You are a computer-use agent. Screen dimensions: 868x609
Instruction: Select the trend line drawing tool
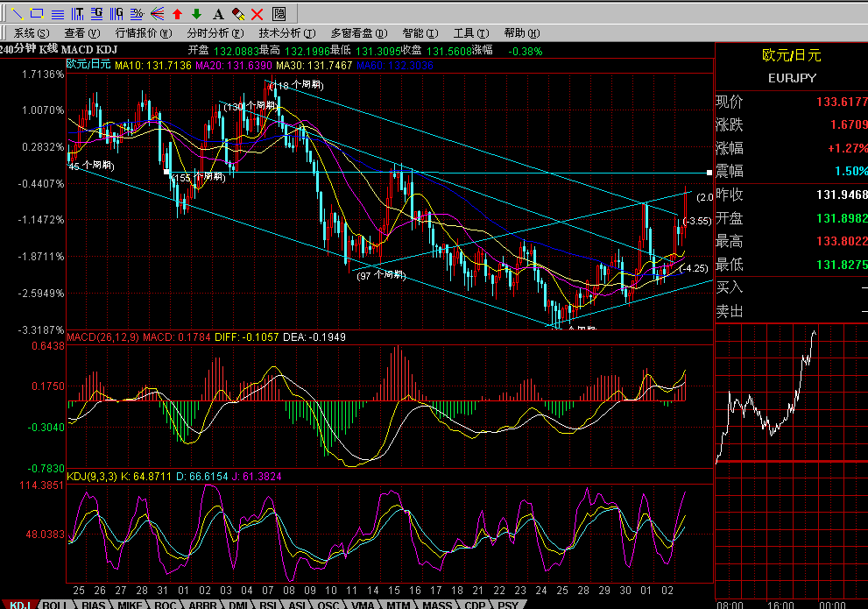[16, 13]
